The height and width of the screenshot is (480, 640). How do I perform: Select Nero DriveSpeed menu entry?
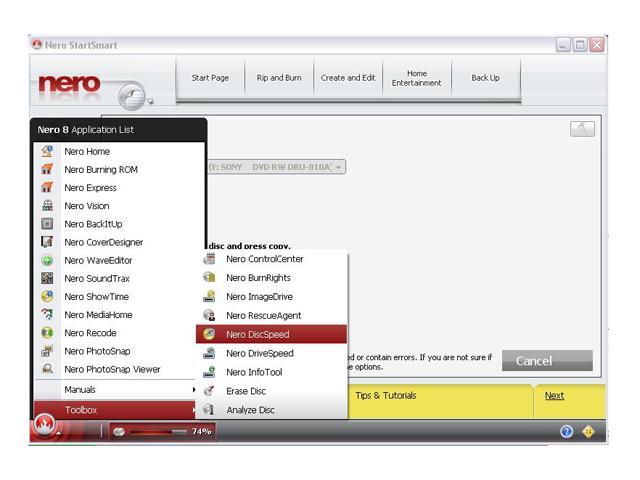271,353
